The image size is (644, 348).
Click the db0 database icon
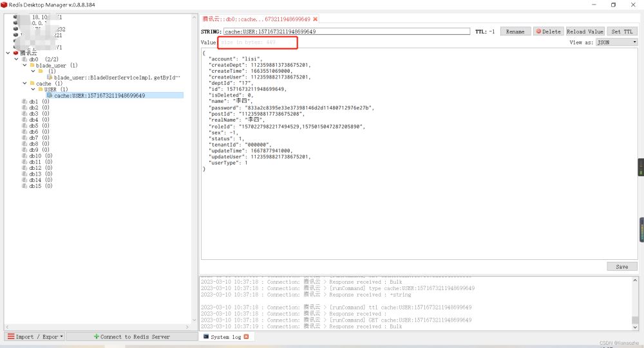tap(24, 59)
